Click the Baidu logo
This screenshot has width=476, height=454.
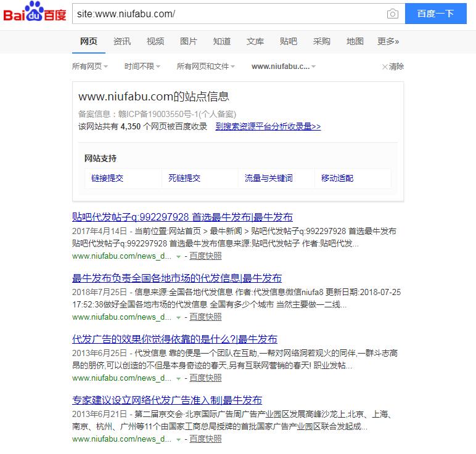point(35,12)
